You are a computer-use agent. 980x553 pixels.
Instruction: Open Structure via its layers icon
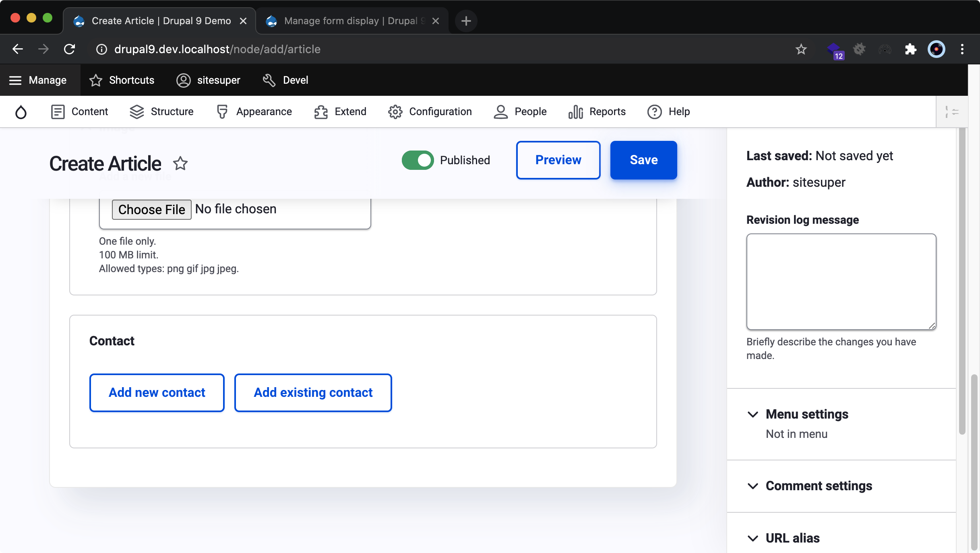pos(136,111)
